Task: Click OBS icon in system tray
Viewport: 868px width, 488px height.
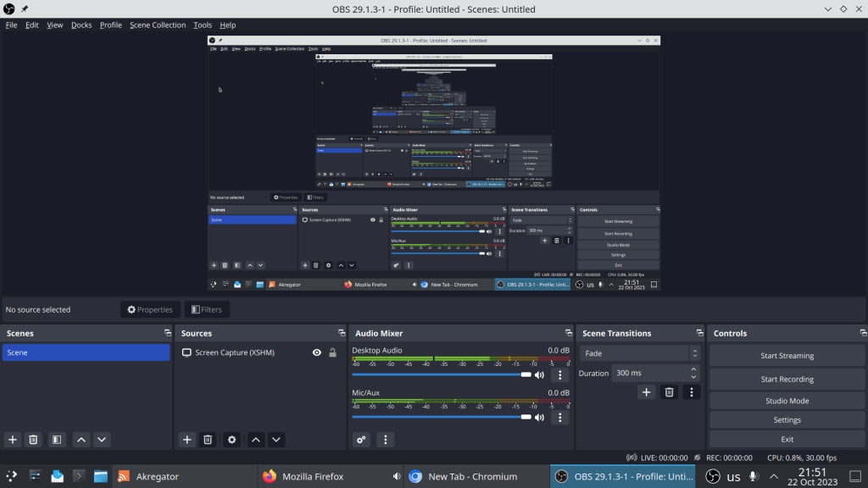Action: [714, 476]
